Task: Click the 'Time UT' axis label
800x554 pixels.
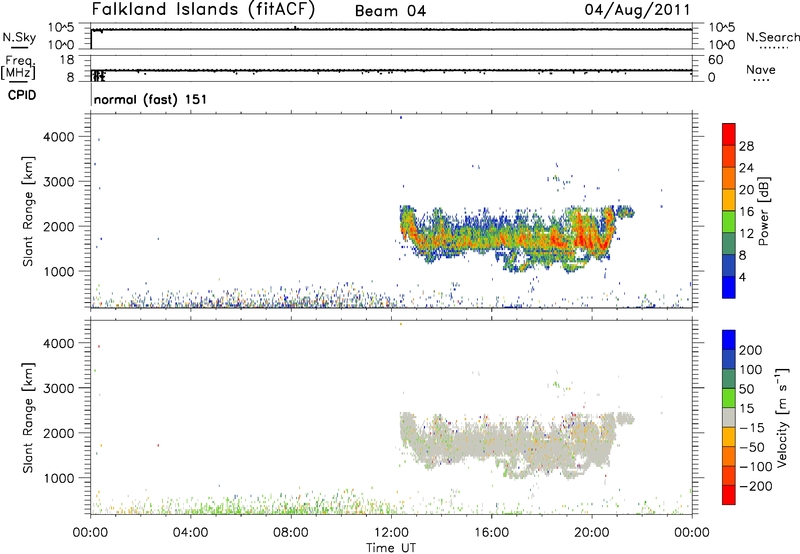Action: click(391, 547)
